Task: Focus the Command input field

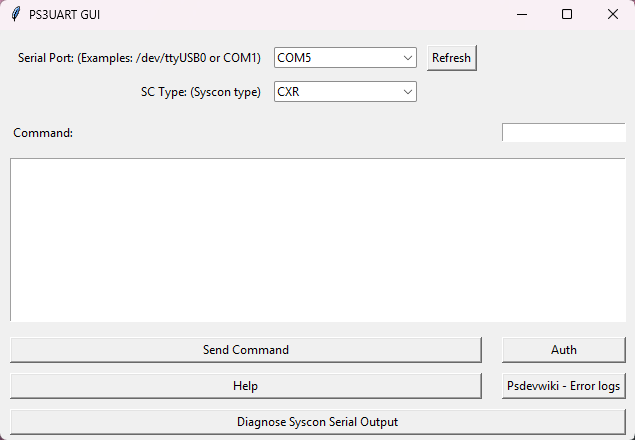Action: point(563,133)
